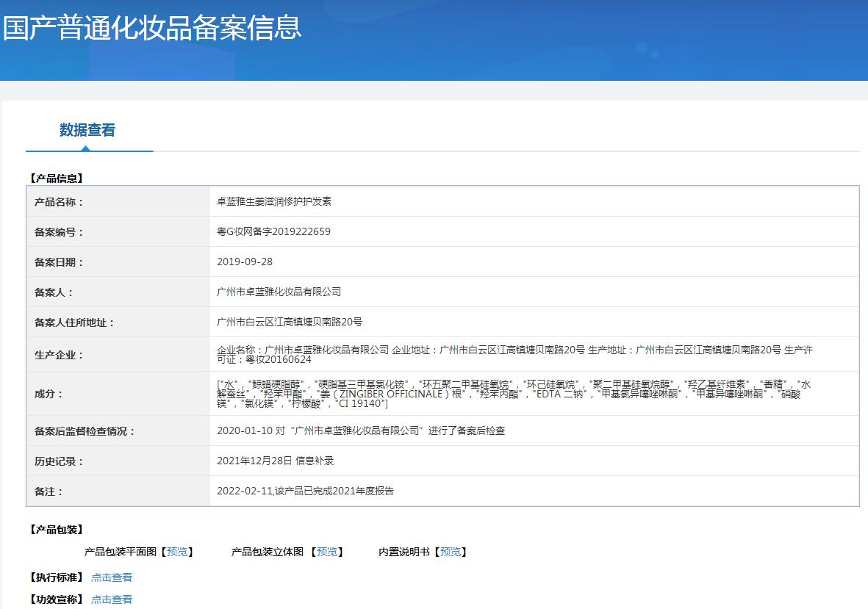Click the 2020-01-10 post-filing inspection entry
This screenshot has height=609, width=868.
coord(361,431)
